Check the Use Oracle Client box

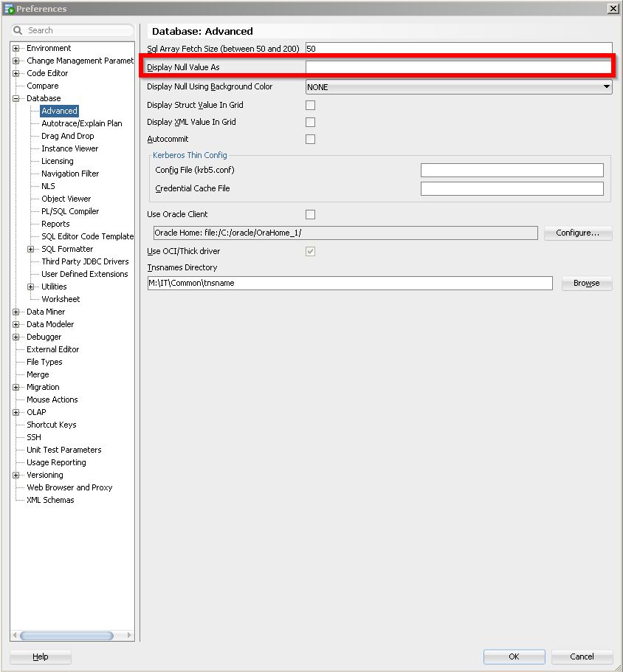[x=310, y=214]
